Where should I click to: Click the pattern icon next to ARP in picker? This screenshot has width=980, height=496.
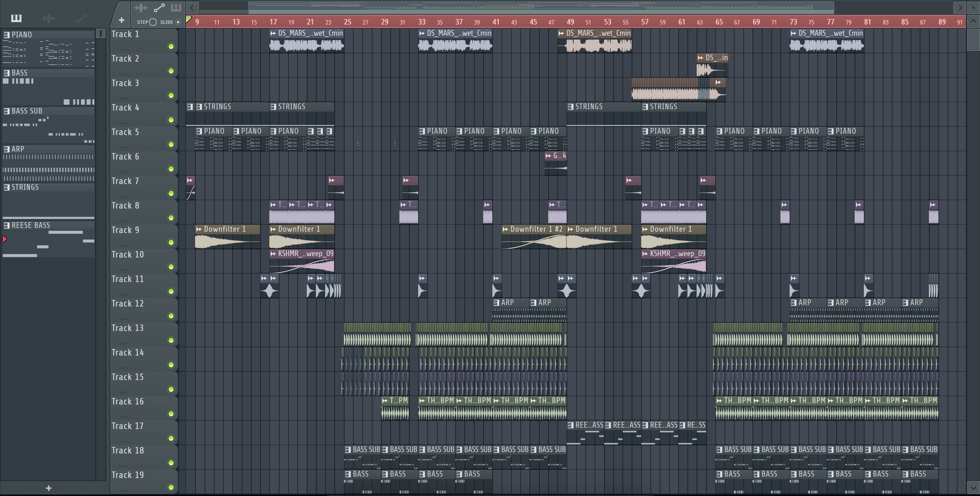[x=6, y=149]
